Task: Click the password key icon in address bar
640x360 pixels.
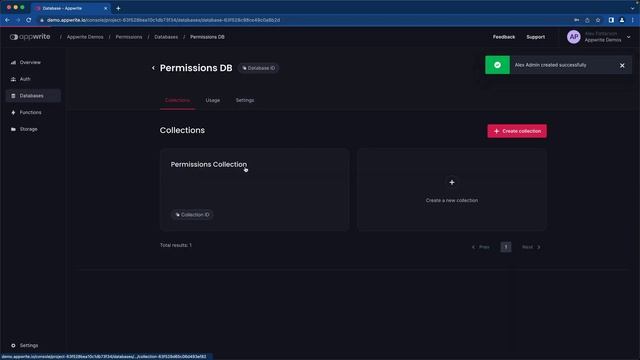Action: pyautogui.click(x=577, y=20)
